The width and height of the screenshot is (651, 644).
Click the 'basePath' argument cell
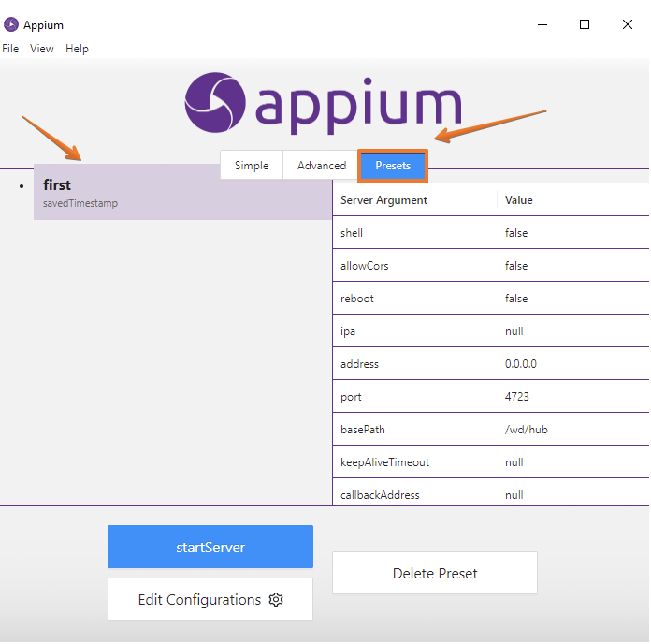click(414, 430)
